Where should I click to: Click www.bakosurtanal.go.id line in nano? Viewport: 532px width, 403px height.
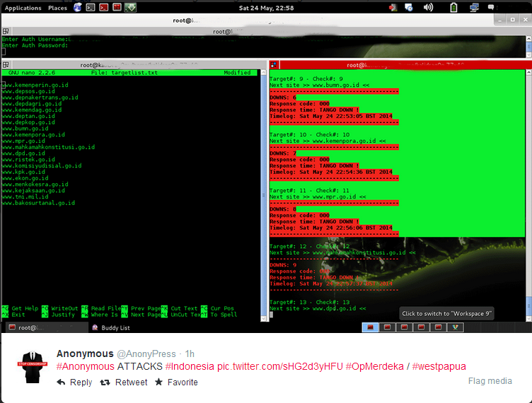pyautogui.click(x=38, y=203)
